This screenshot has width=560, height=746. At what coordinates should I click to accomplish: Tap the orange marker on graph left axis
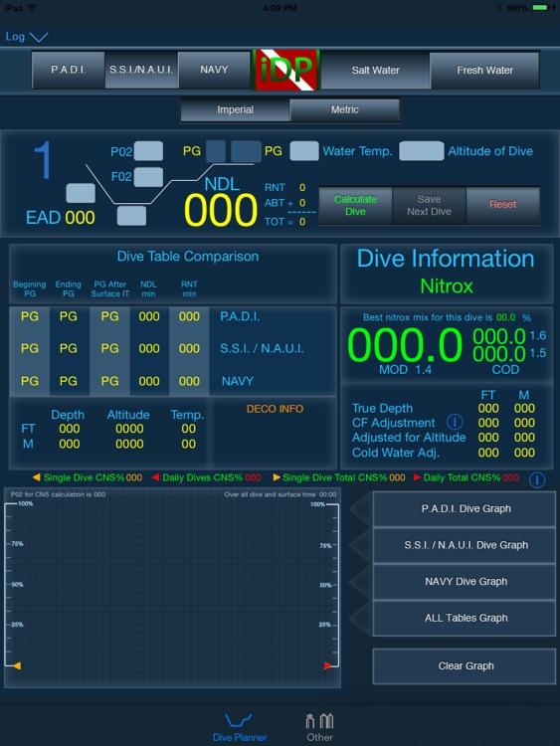(x=16, y=665)
